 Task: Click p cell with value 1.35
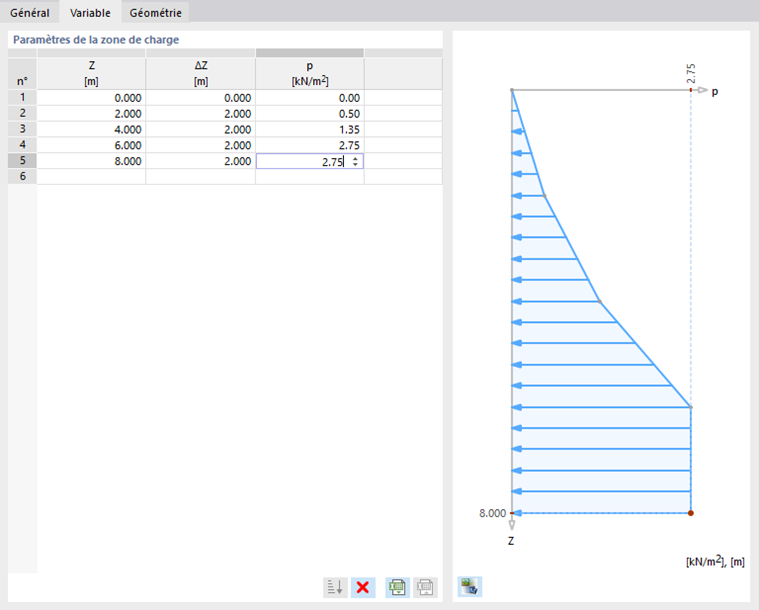pyautogui.click(x=310, y=129)
